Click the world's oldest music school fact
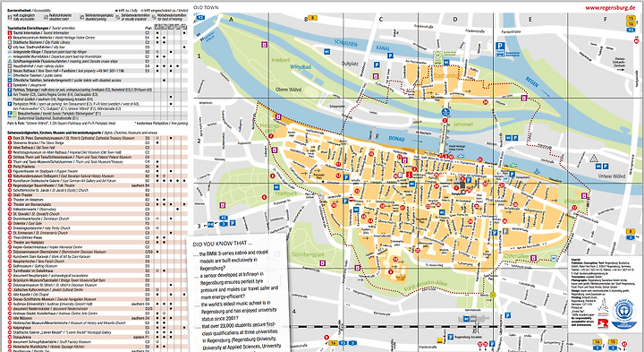The height and width of the screenshot is (352, 644). click(x=235, y=312)
